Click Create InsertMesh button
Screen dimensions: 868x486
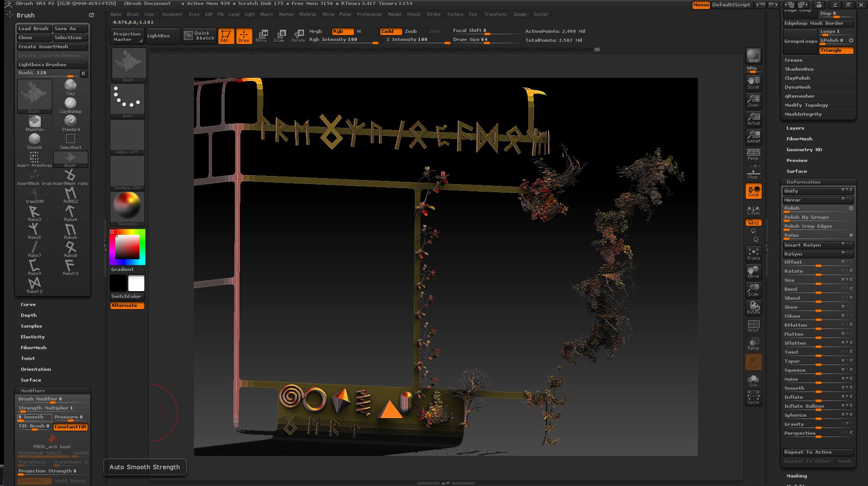coord(52,47)
